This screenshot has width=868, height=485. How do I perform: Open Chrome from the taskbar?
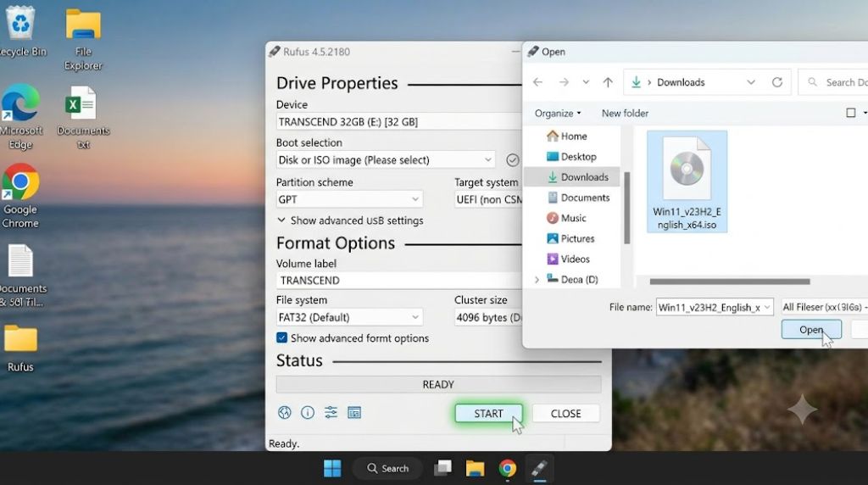coord(507,468)
